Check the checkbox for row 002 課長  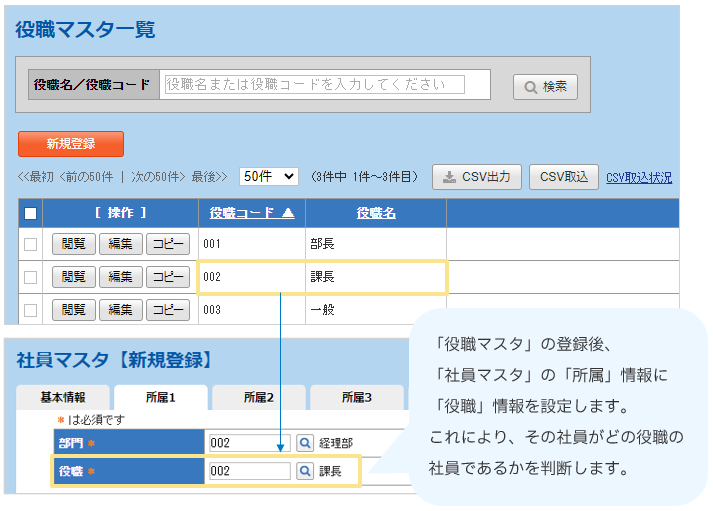point(30,277)
